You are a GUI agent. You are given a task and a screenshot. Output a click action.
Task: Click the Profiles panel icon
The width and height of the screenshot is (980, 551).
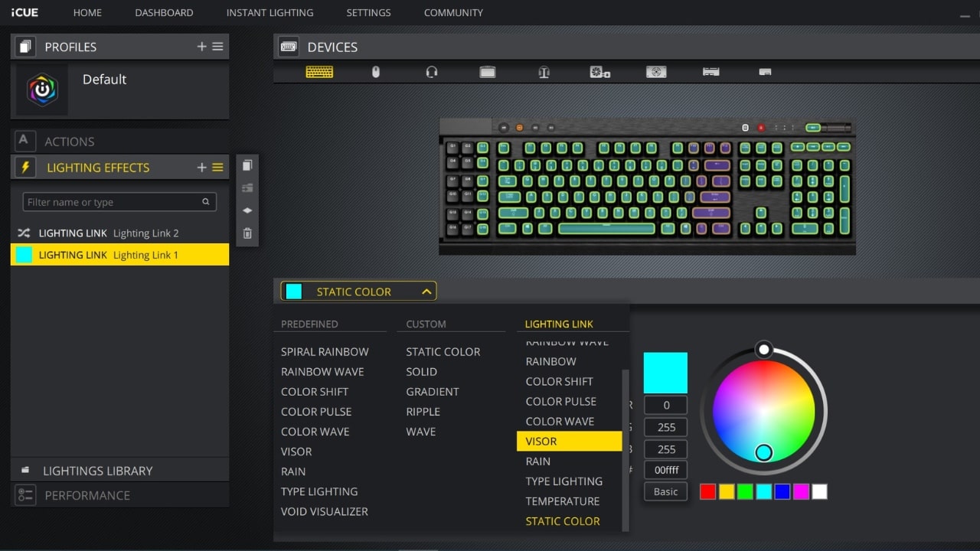click(x=25, y=47)
